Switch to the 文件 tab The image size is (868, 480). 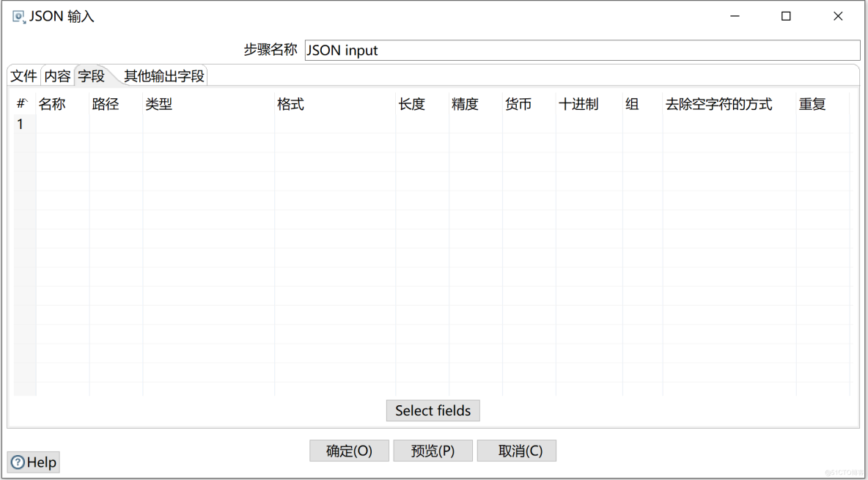(x=23, y=76)
